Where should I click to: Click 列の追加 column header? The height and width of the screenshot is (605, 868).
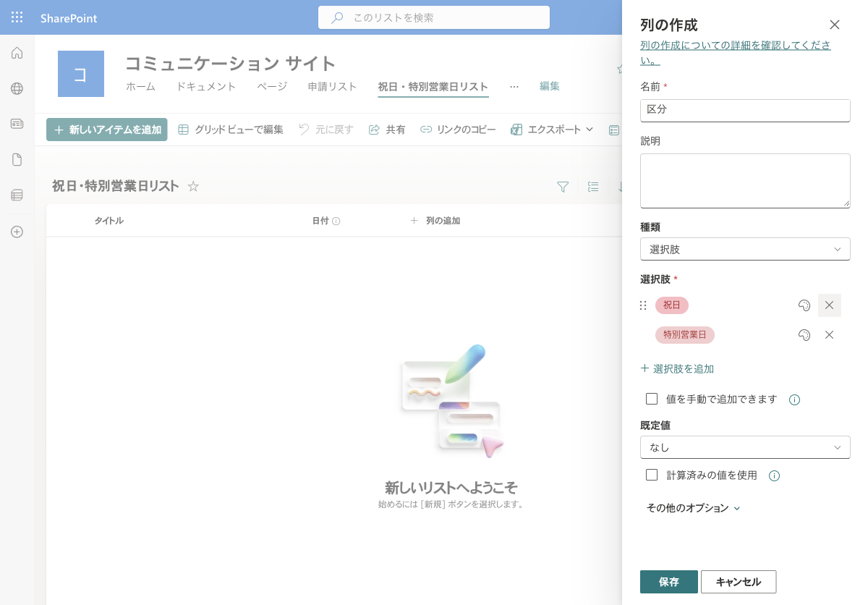pyautogui.click(x=435, y=221)
